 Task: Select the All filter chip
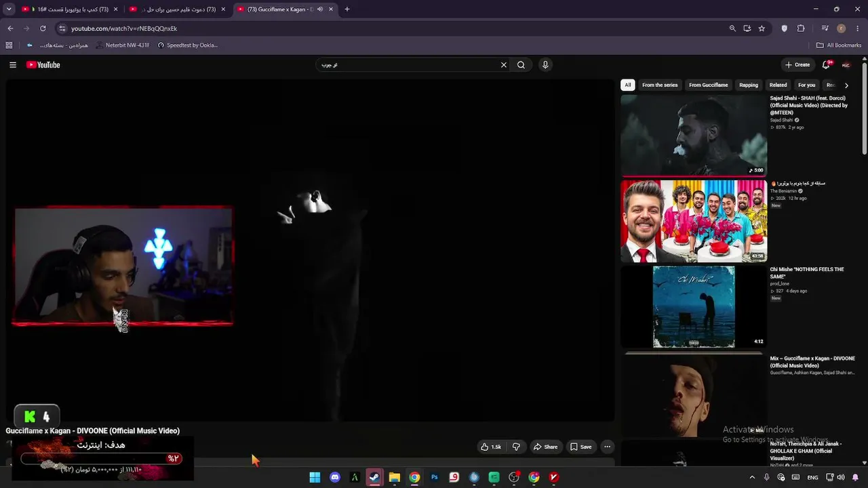(x=628, y=85)
